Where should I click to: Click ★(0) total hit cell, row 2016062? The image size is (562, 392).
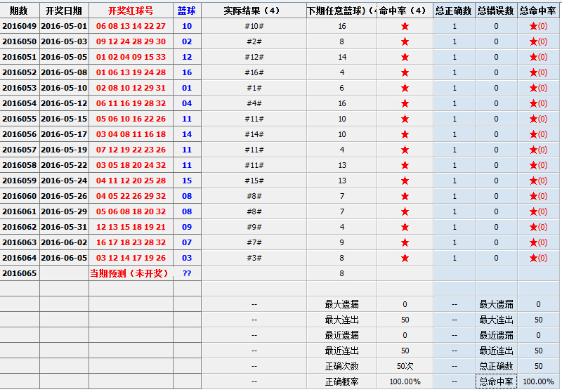538,227
